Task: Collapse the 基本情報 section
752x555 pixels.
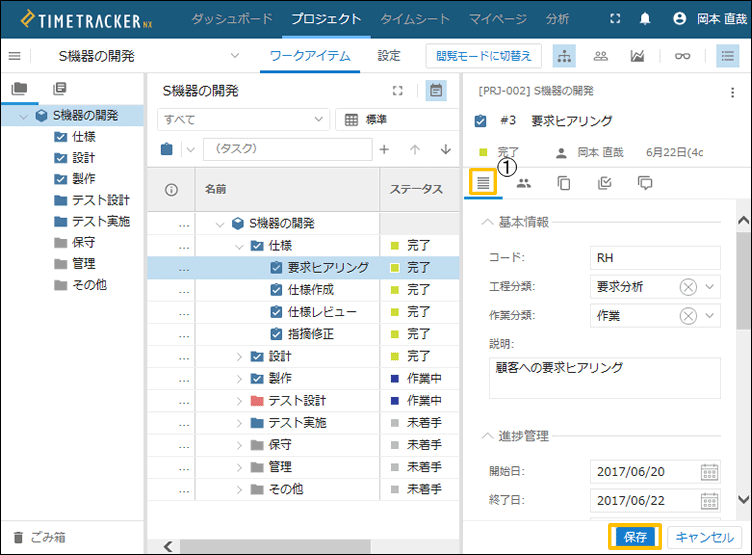Action: 487,222
